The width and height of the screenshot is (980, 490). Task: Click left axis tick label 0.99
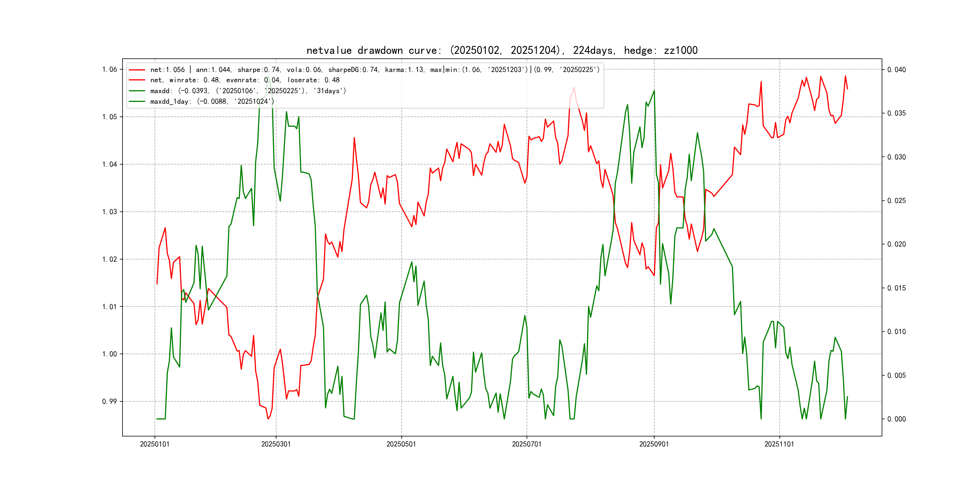[x=109, y=401]
